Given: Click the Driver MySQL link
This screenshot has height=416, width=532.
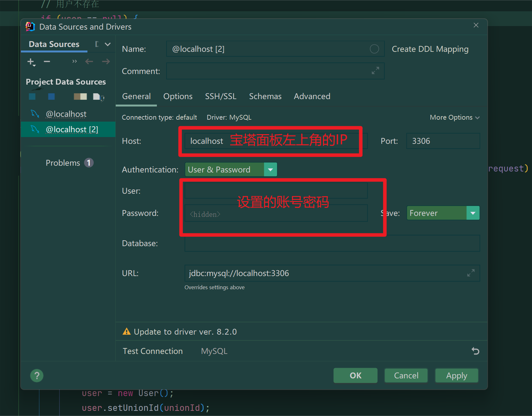Looking at the screenshot, I should tap(229, 117).
